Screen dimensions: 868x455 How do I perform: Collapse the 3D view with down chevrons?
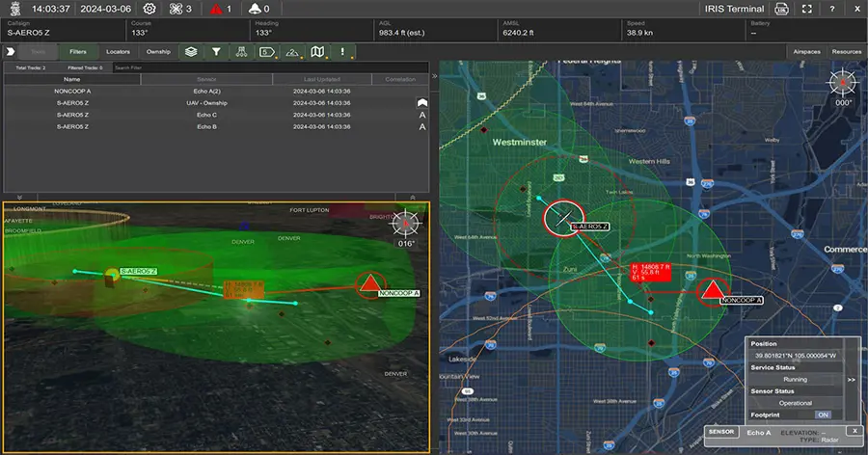click(x=20, y=197)
